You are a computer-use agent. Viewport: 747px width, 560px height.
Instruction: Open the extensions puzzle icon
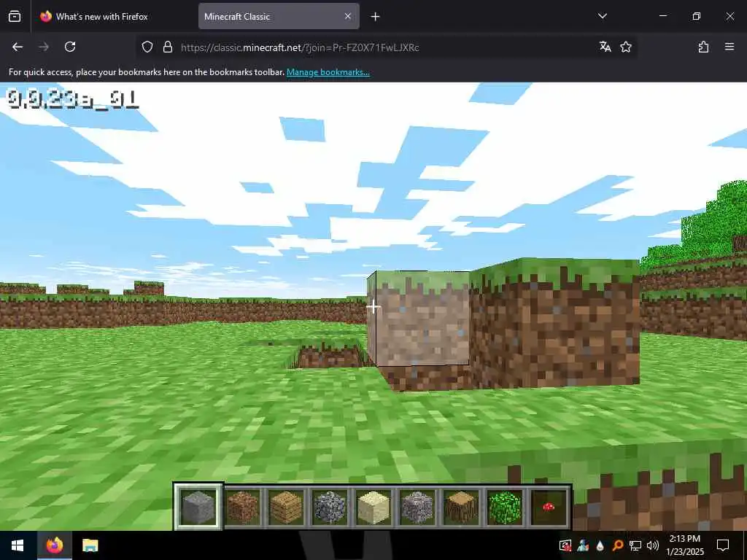pyautogui.click(x=704, y=47)
